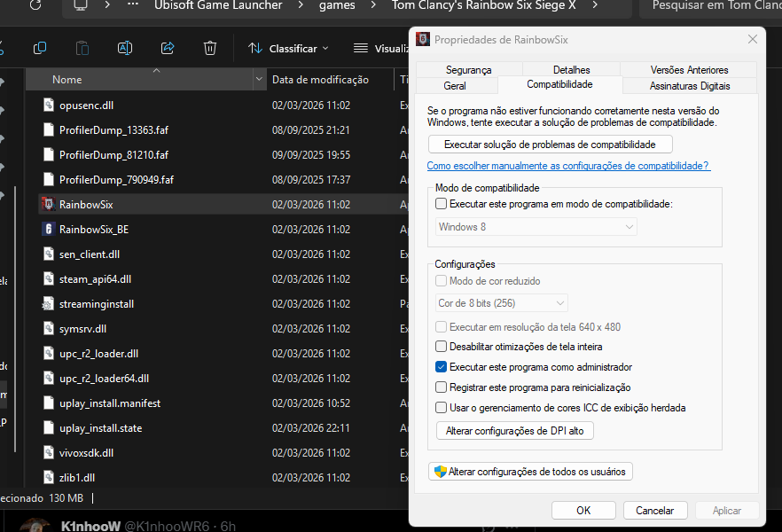Uncheck Executar este programa como administrador
Image resolution: width=782 pixels, height=532 pixels.
click(x=441, y=367)
